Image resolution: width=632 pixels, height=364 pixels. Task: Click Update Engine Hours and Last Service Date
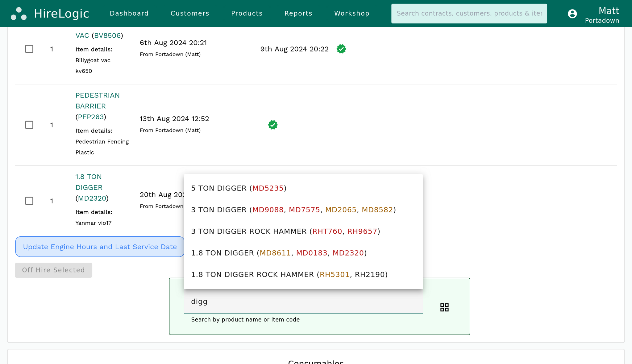pyautogui.click(x=100, y=247)
